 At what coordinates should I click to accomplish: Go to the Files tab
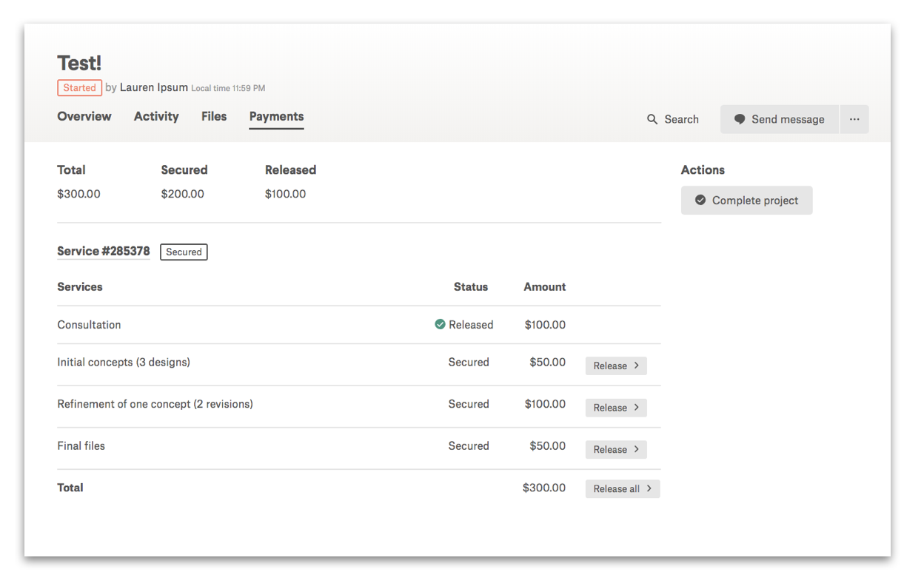[214, 116]
